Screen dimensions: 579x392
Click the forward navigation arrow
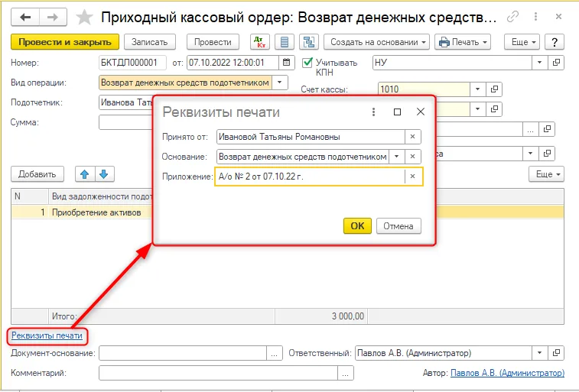pos(53,17)
